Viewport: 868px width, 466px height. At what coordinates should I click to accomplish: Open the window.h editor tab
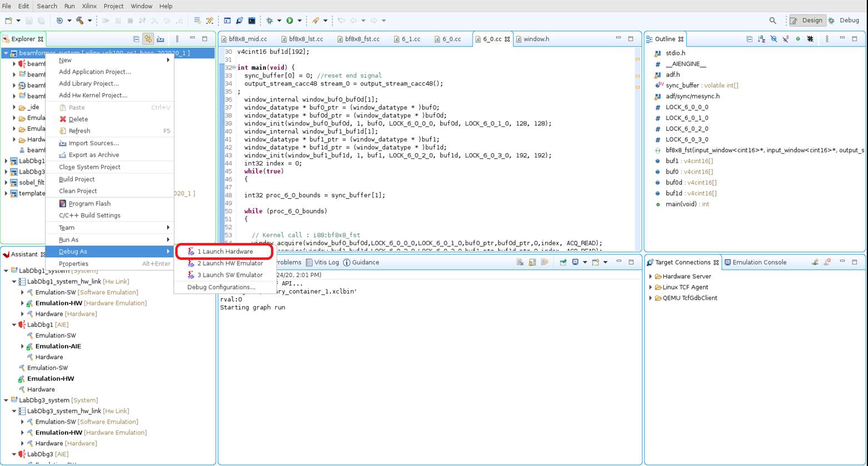[536, 39]
